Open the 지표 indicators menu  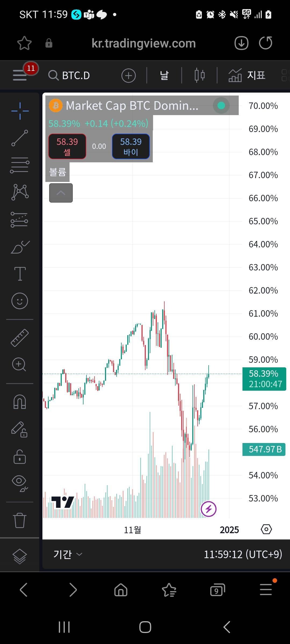247,75
